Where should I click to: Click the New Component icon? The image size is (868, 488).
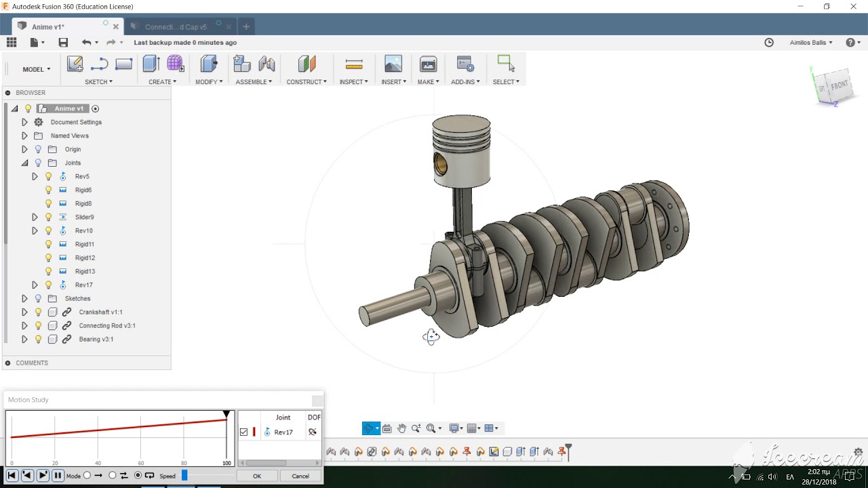coord(241,64)
